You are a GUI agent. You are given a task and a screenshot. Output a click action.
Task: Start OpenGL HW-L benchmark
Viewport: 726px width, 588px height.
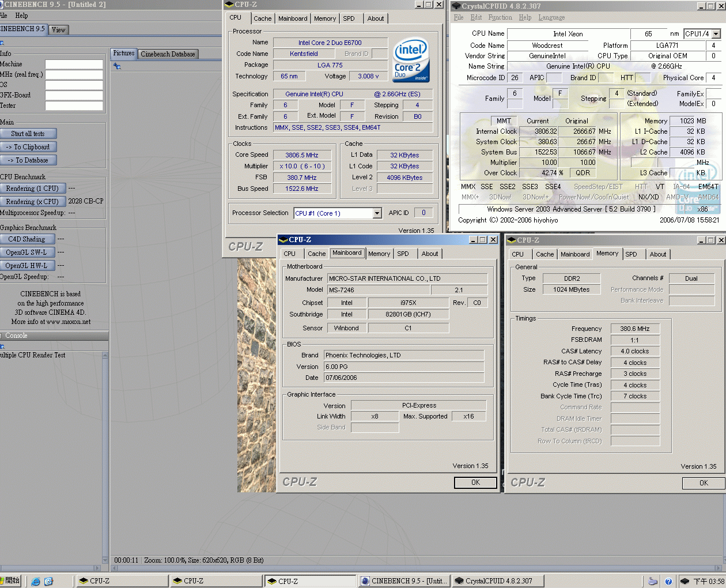27,266
